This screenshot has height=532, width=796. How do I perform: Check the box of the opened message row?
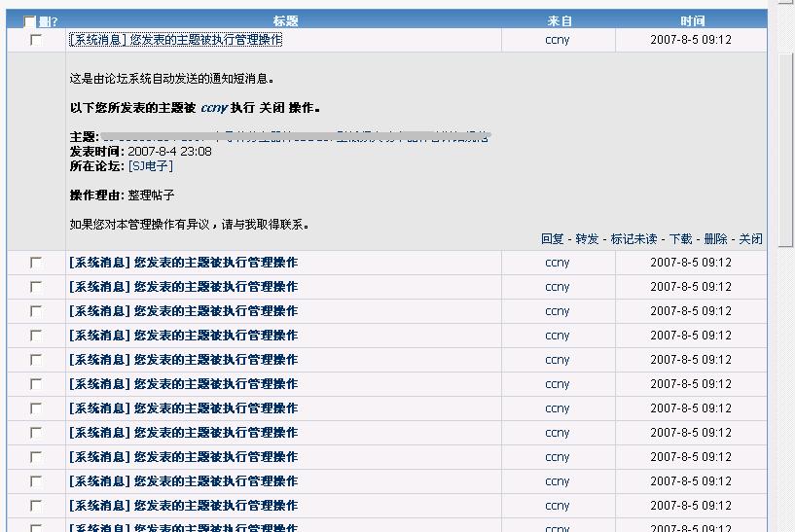click(36, 40)
